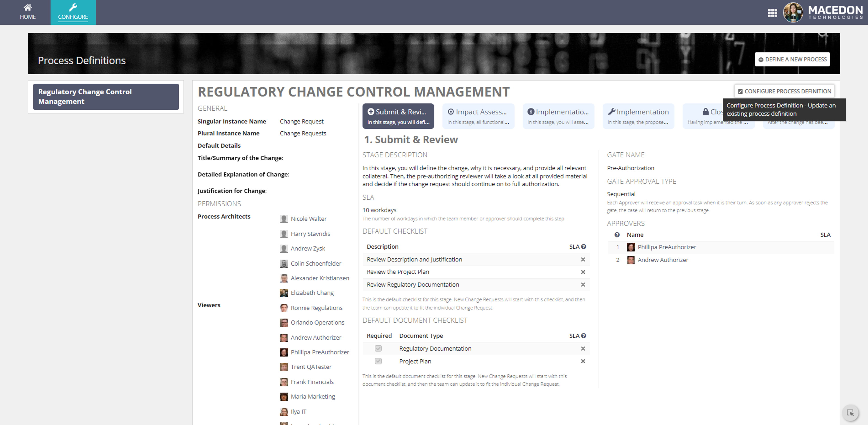Click Frank Financials avatar icon

click(x=284, y=382)
